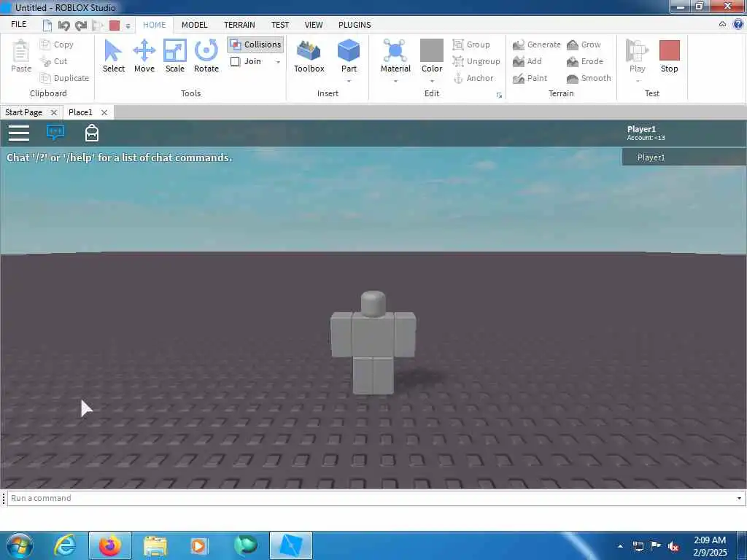Generate terrain

tap(536, 44)
